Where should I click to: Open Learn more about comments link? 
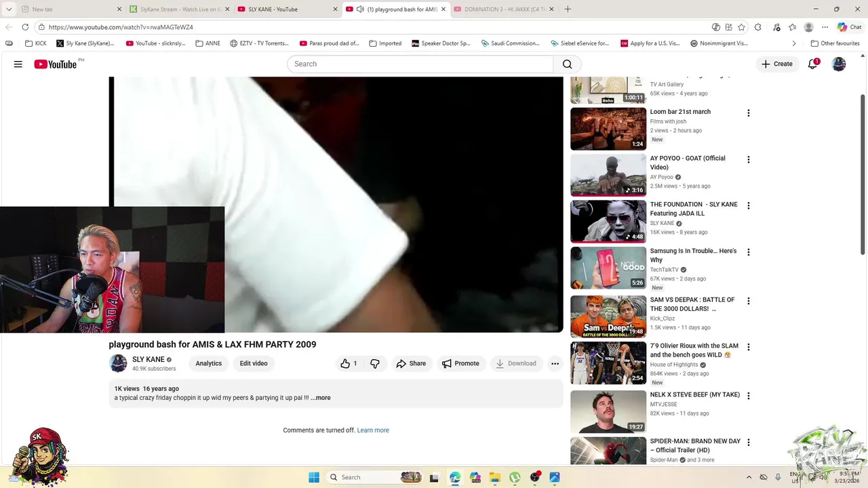pos(373,430)
